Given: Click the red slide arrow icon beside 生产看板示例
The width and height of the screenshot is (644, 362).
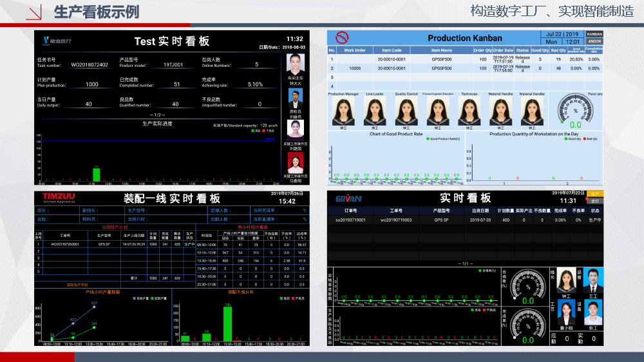Looking at the screenshot, I should click(x=33, y=12).
